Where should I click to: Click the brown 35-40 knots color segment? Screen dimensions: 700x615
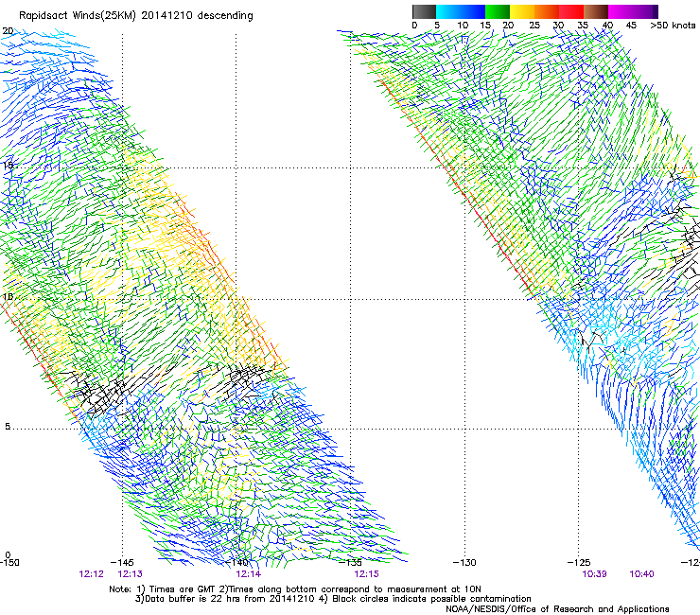(x=596, y=11)
